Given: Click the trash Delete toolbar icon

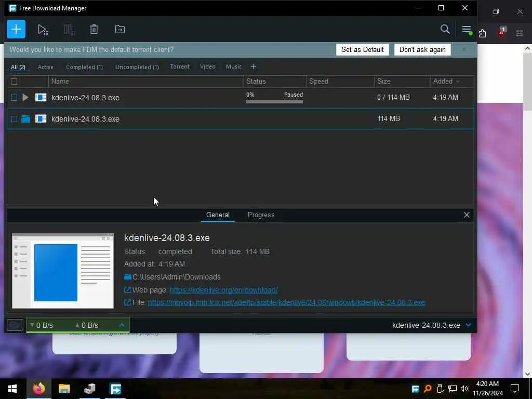Looking at the screenshot, I should pos(94,30).
